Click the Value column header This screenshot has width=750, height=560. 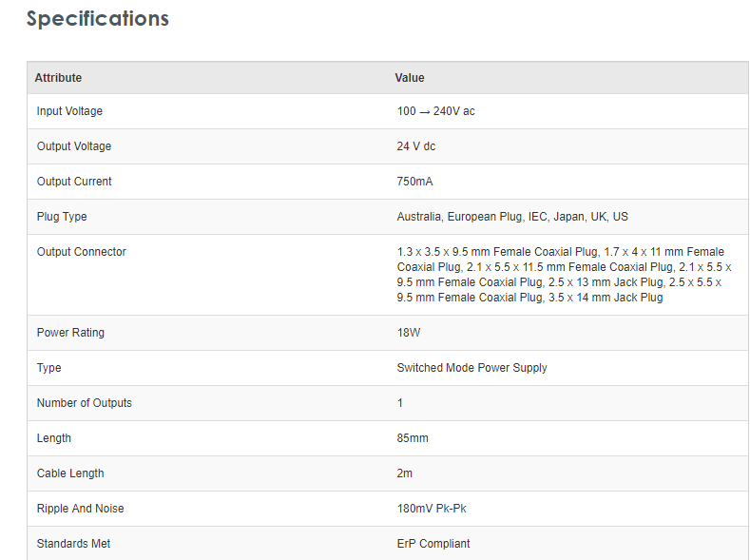[x=410, y=78]
